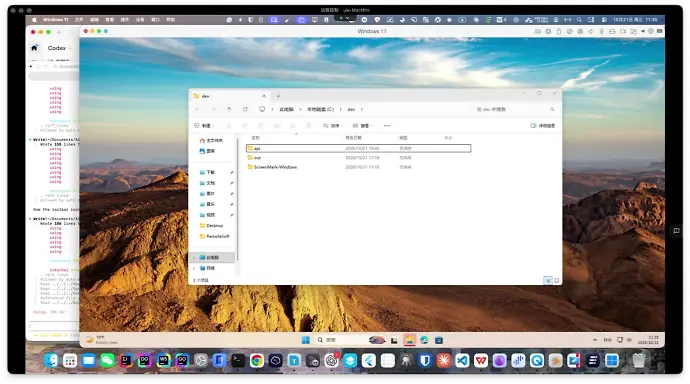
Task: Click the search box in Explorer
Action: click(x=515, y=109)
